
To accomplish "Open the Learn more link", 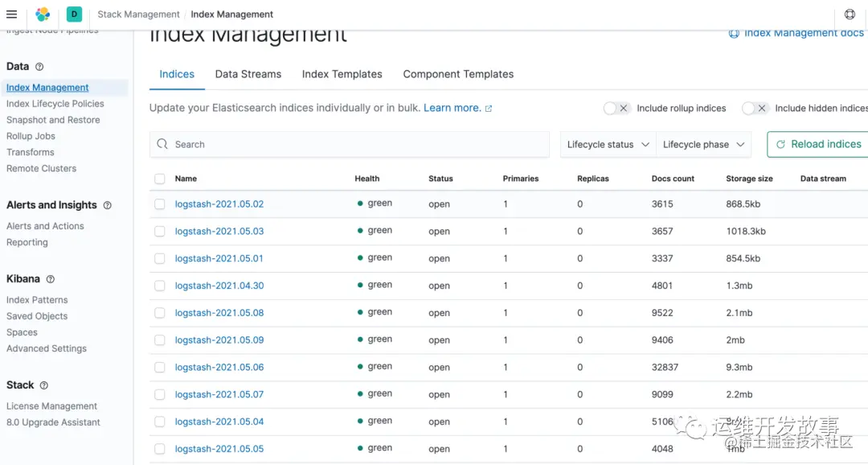I will [x=452, y=108].
